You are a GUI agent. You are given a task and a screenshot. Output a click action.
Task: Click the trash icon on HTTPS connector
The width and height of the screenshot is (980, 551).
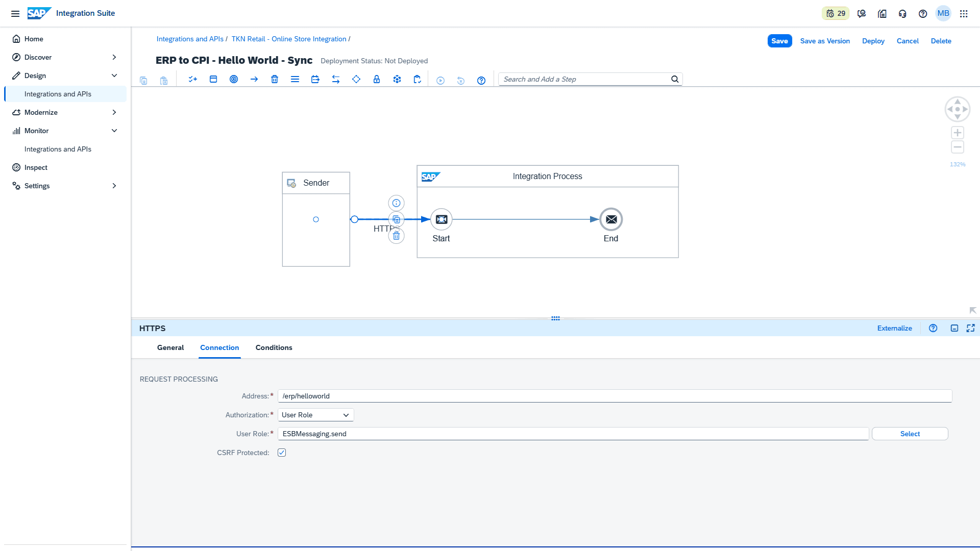click(x=397, y=236)
